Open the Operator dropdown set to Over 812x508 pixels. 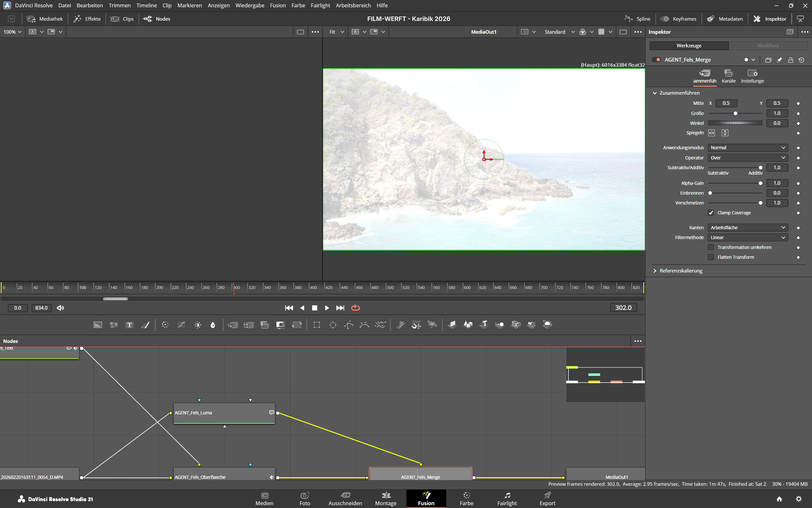point(748,158)
